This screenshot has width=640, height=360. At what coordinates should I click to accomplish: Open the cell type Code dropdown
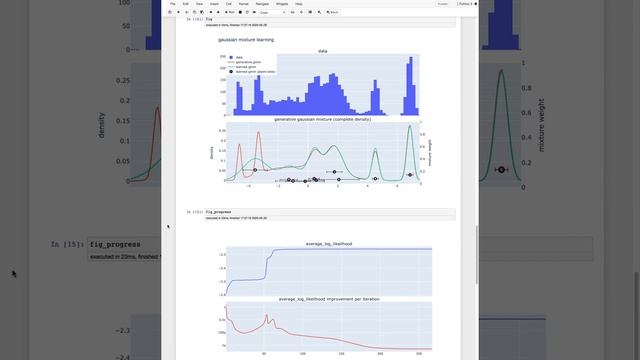click(273, 12)
